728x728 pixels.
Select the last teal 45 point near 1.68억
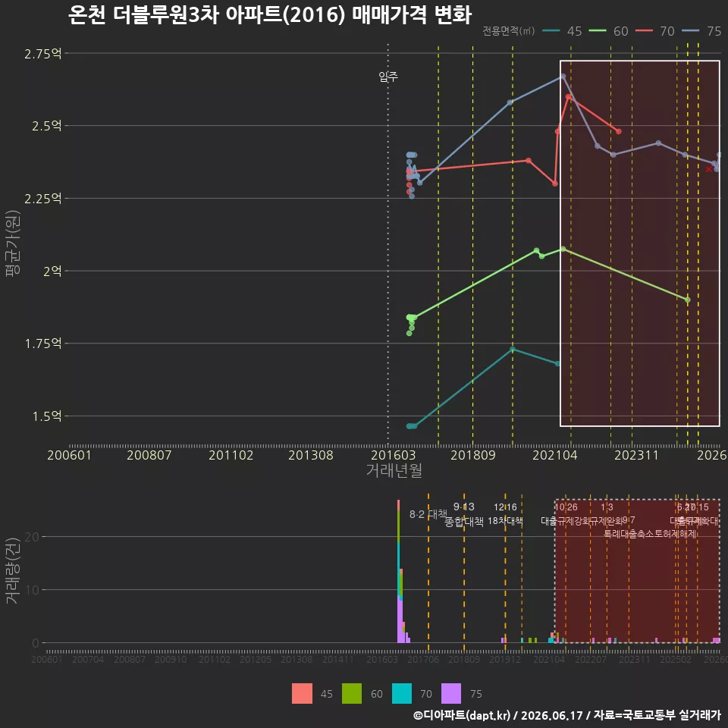pyautogui.click(x=557, y=363)
